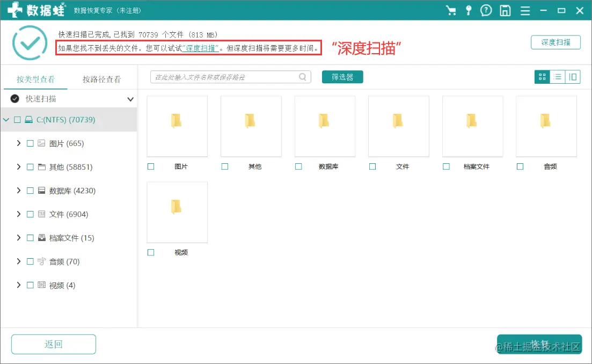592x364 pixels.
Task: Open the 视频 folder thumbnail
Action: pos(177,212)
